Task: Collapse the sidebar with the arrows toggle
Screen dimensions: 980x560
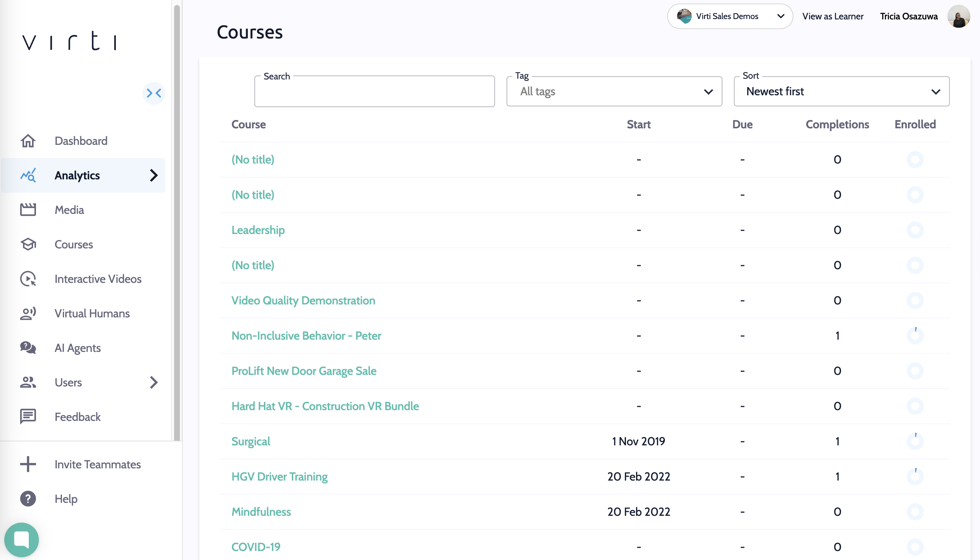Action: (x=154, y=93)
